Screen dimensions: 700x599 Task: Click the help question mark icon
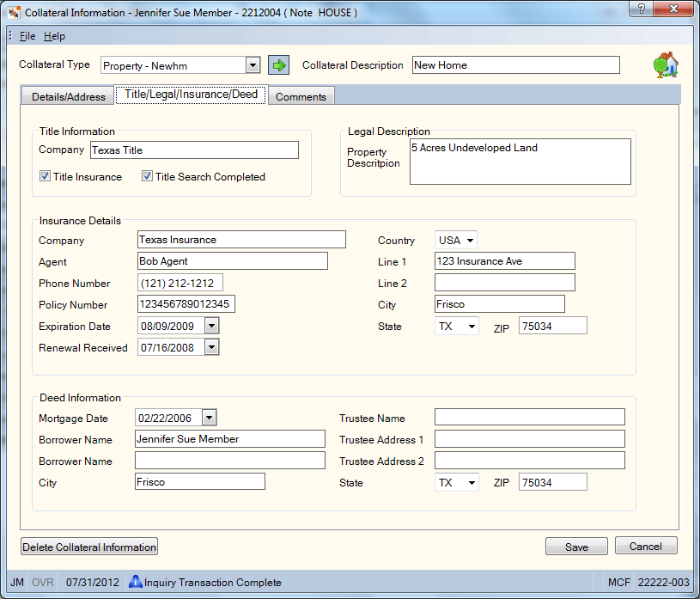tap(641, 9)
